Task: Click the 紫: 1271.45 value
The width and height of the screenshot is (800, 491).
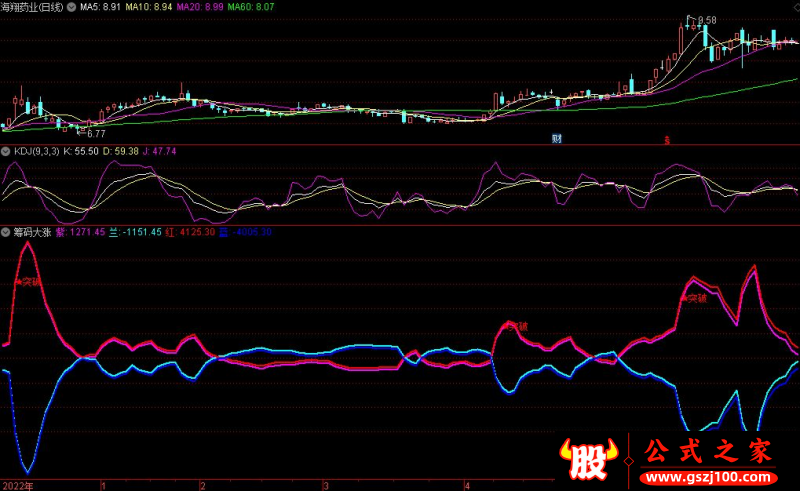Action: click(x=80, y=232)
